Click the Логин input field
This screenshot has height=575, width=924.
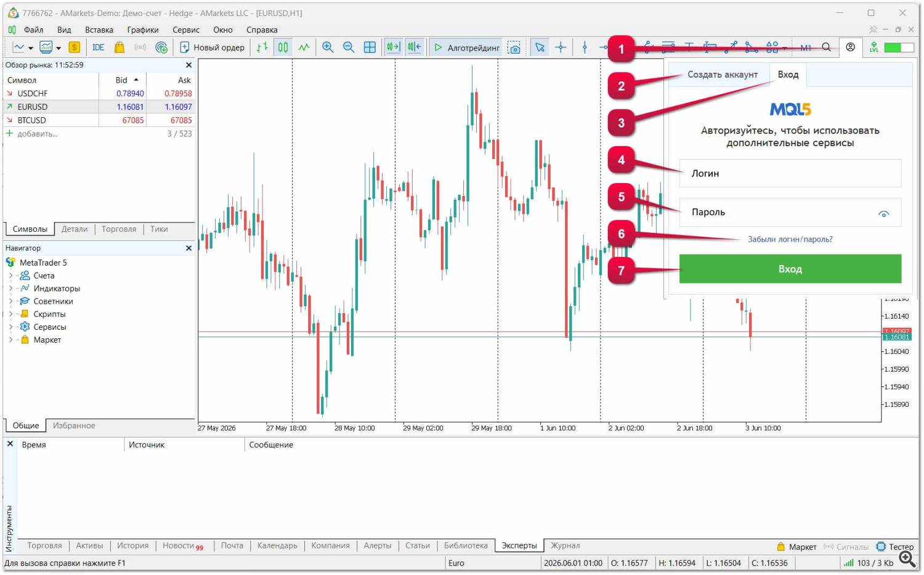click(790, 173)
